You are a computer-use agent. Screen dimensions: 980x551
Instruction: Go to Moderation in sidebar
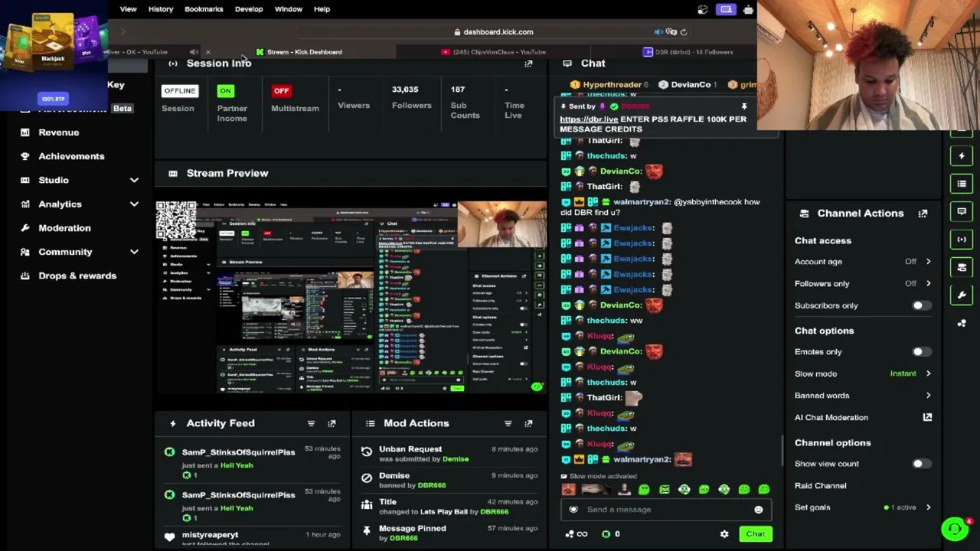[64, 228]
